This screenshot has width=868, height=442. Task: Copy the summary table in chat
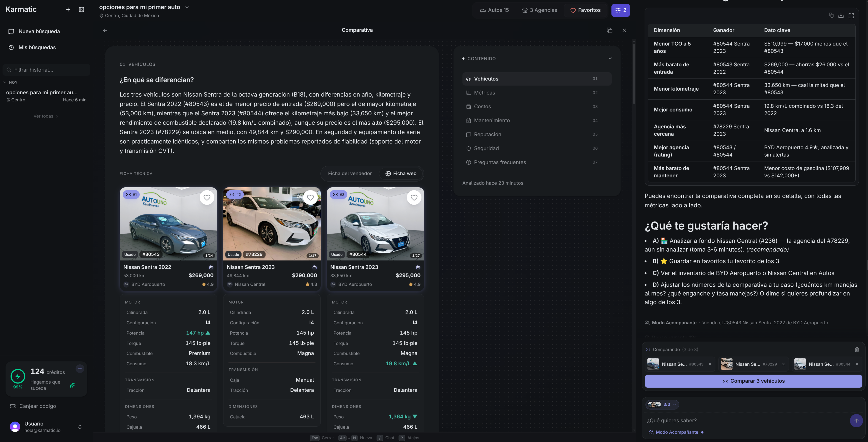[831, 15]
